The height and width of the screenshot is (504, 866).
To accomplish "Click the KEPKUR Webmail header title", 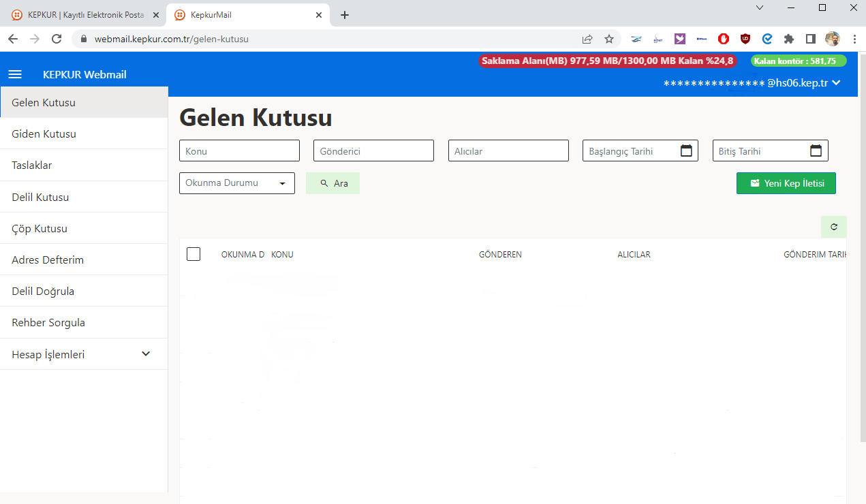I will click(x=84, y=75).
